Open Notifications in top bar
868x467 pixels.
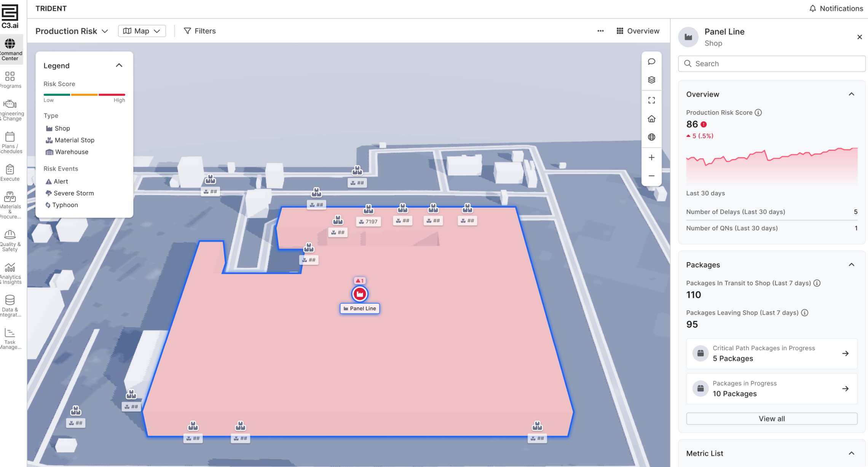836,8
